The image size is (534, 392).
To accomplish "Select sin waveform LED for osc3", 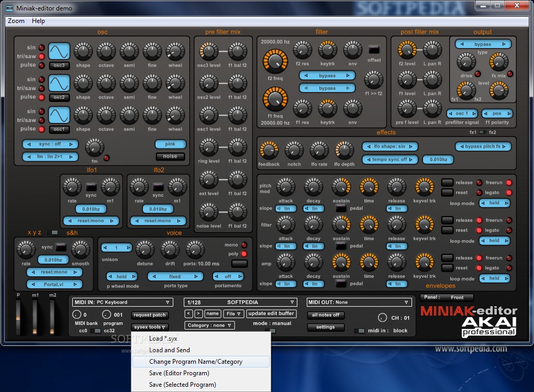I will [x=41, y=48].
